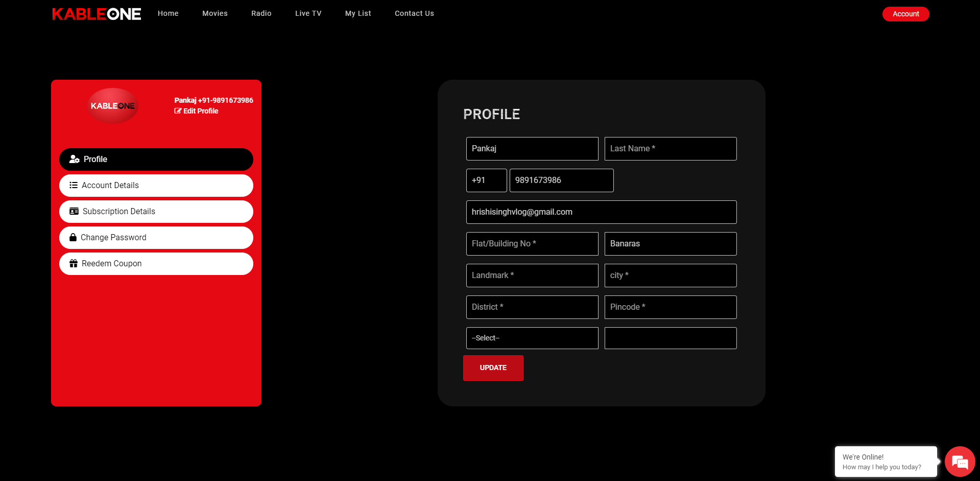This screenshot has width=980, height=481.
Task: Click the live chat bubble icon
Action: (x=960, y=462)
